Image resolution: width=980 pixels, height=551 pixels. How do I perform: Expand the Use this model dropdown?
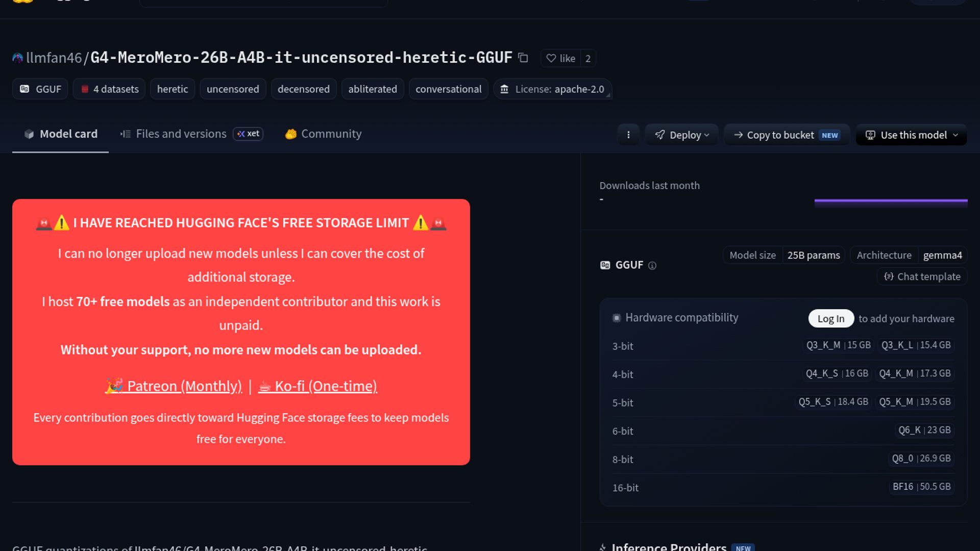[x=912, y=135]
